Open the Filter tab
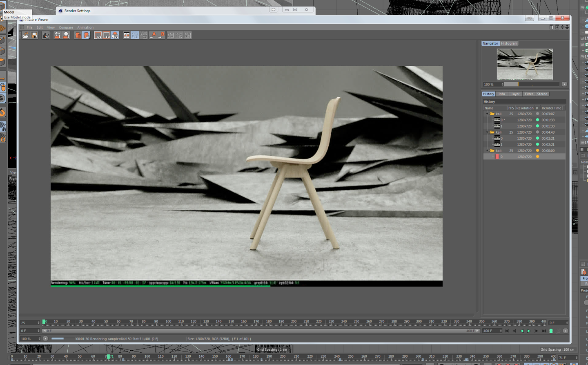The height and width of the screenshot is (365, 588). click(x=529, y=94)
